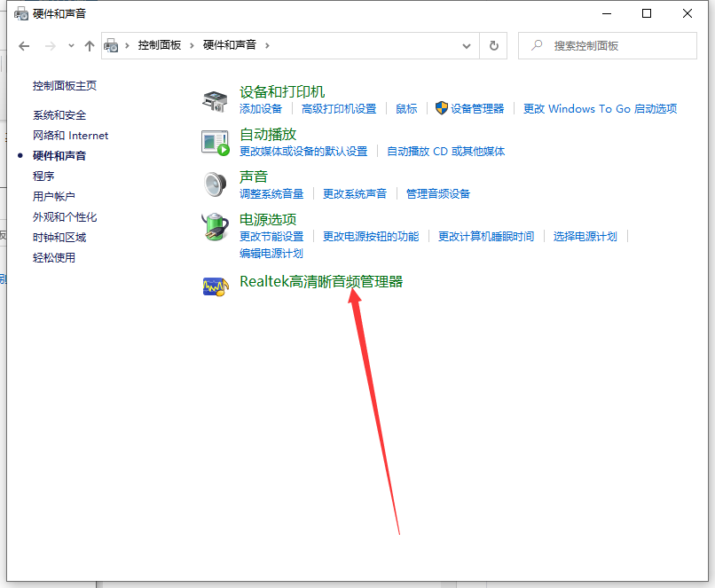Open the 设备管理器 link
The image size is (715, 588).
[x=476, y=109]
